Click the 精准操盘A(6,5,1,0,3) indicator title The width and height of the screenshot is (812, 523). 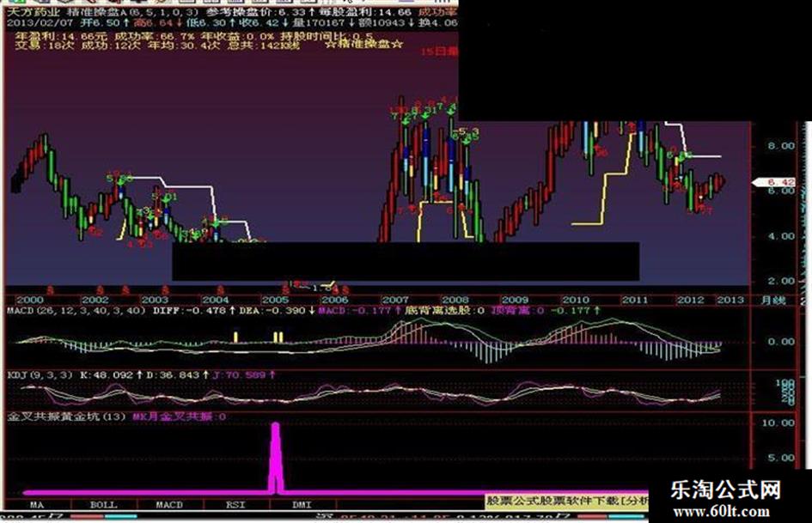132,11
